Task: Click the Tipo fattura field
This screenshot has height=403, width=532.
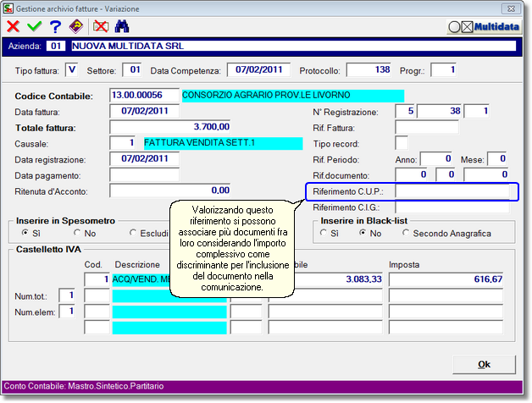Action: [72, 70]
